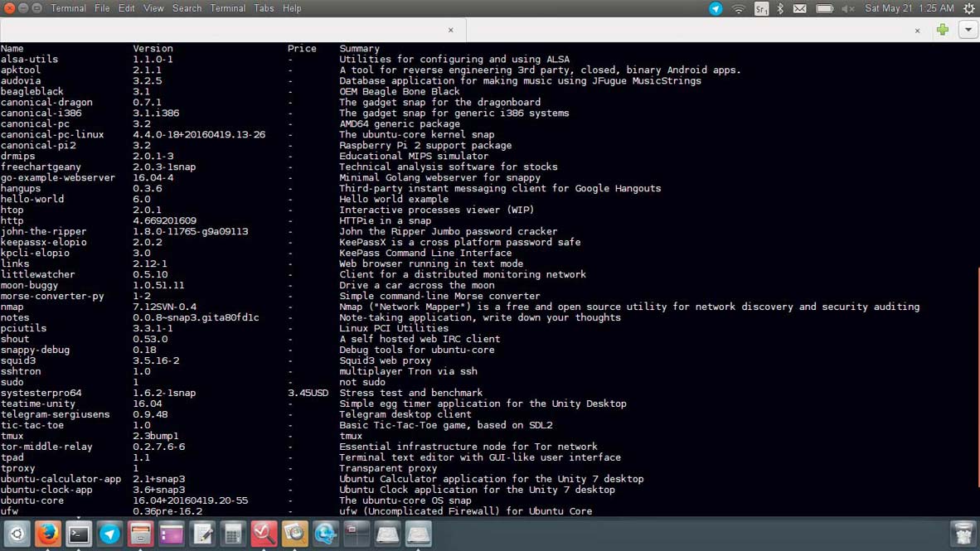Click the 'Version' column header
The height and width of the screenshot is (551, 980).
pyautogui.click(x=153, y=49)
